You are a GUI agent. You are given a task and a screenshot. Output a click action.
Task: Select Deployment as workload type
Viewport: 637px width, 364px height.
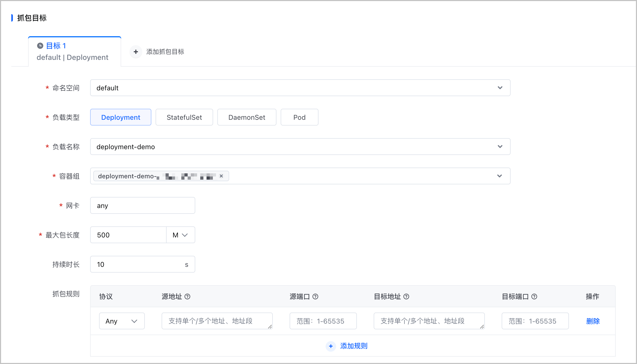coord(121,117)
